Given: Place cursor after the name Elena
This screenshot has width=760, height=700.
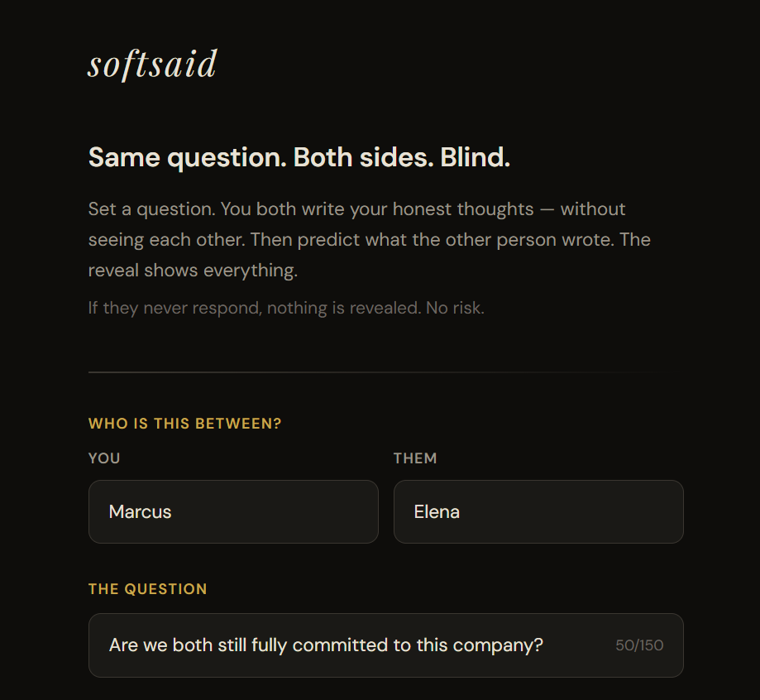Looking at the screenshot, I should coord(463,511).
